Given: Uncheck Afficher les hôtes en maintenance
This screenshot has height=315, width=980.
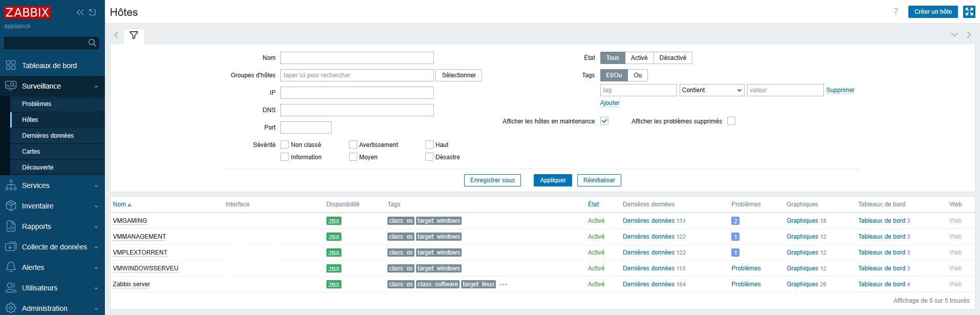Looking at the screenshot, I should coord(604,121).
